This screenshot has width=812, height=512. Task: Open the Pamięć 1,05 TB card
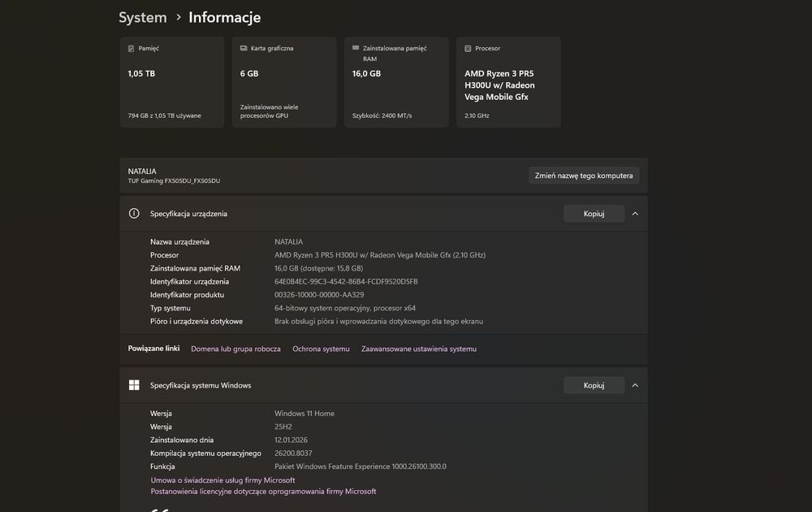coord(172,82)
